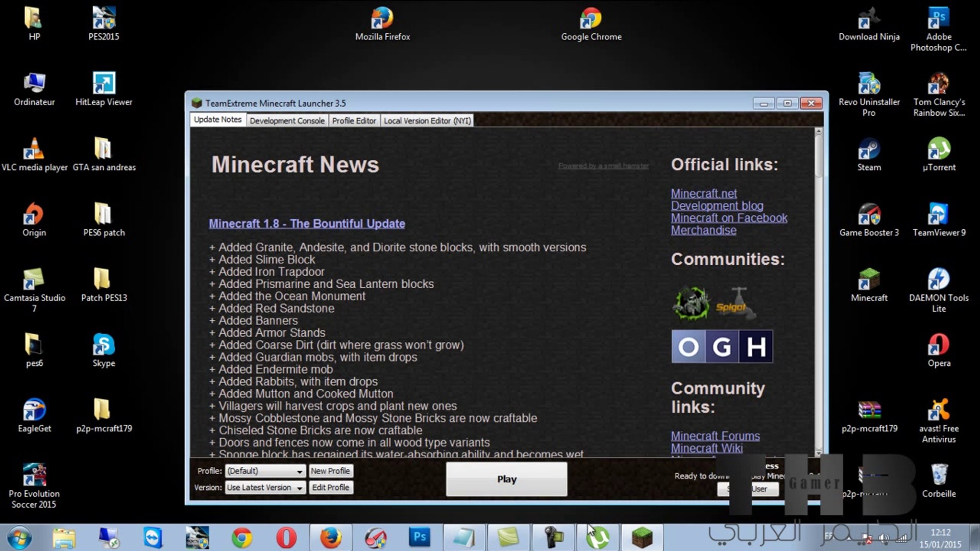Select the Local Version Editor tab
The height and width of the screenshot is (551, 980).
pyautogui.click(x=427, y=121)
